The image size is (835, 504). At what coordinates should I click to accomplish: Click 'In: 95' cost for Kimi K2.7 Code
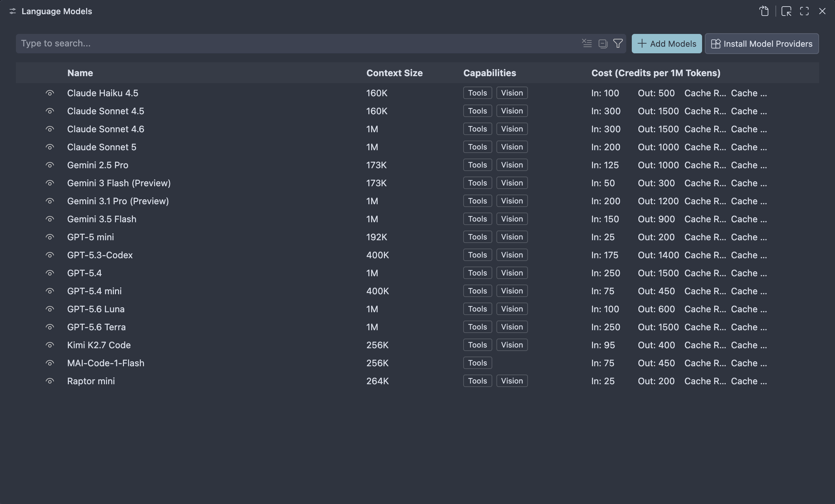(603, 345)
